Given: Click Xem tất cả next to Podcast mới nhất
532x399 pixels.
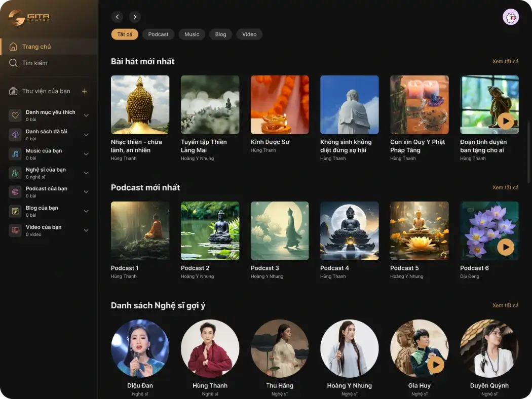Looking at the screenshot, I should coord(506,187).
